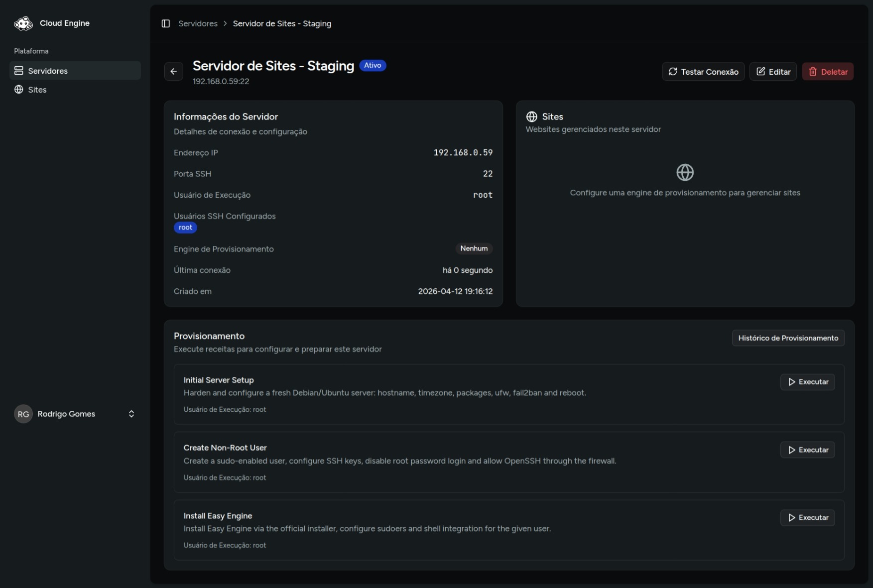Image resolution: width=873 pixels, height=588 pixels.
Task: Expand the Rodrigo Gomes account menu
Action: click(131, 414)
